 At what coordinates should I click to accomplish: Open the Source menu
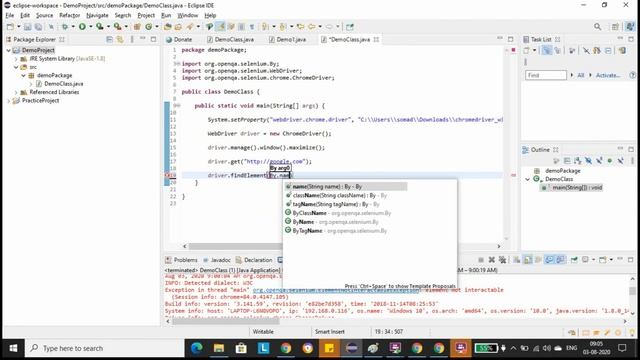(x=44, y=15)
